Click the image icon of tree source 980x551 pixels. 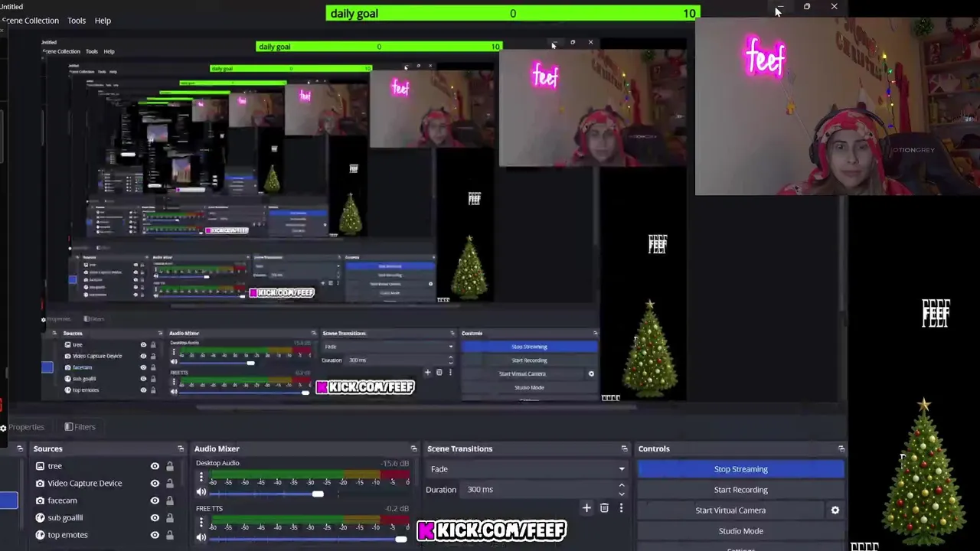point(40,466)
